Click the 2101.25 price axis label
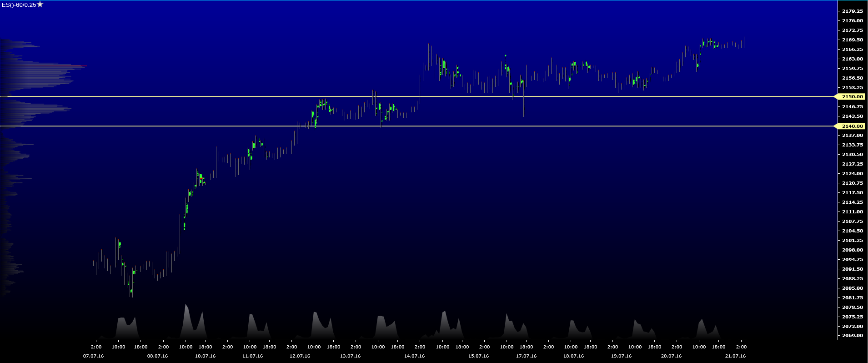868x363 pixels. point(852,240)
